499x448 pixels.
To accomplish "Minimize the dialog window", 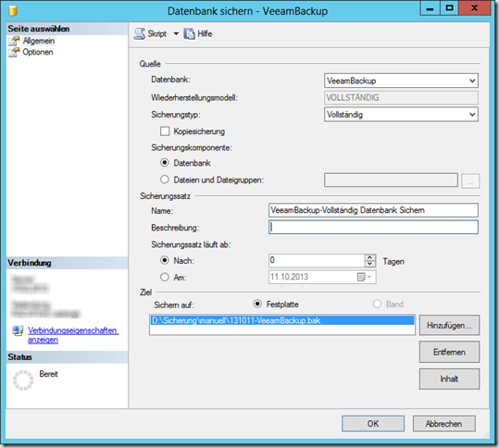I will 430,8.
